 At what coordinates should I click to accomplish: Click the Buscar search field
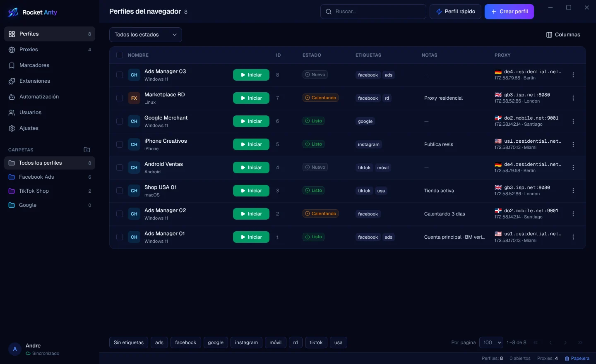point(373,12)
